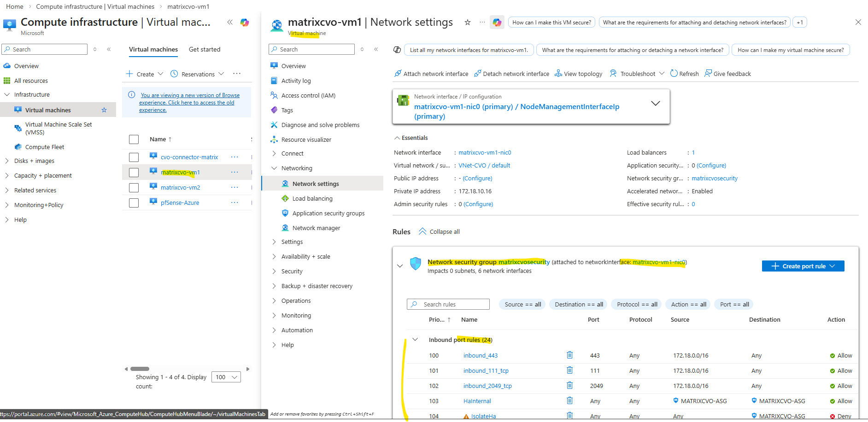Open the matrixcvosecurity network security group link
Viewport: 868px width, 422px height.
click(x=715, y=178)
